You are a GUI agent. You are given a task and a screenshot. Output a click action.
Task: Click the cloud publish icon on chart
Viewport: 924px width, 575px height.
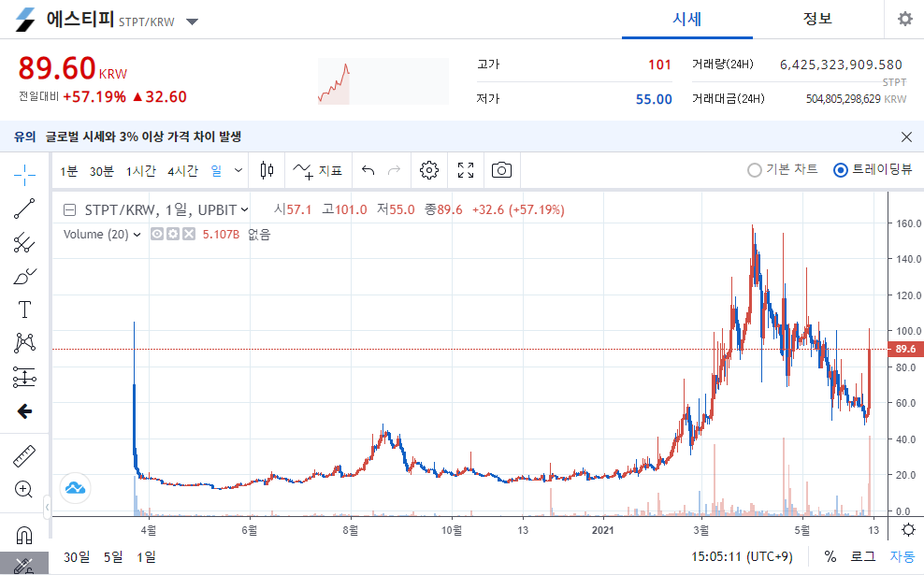click(x=76, y=488)
